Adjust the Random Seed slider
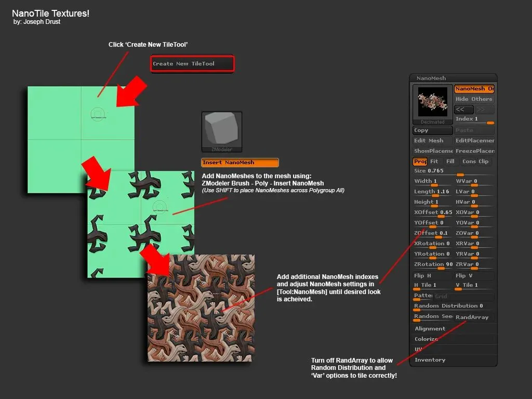The height and width of the screenshot is (399, 532). (x=433, y=317)
